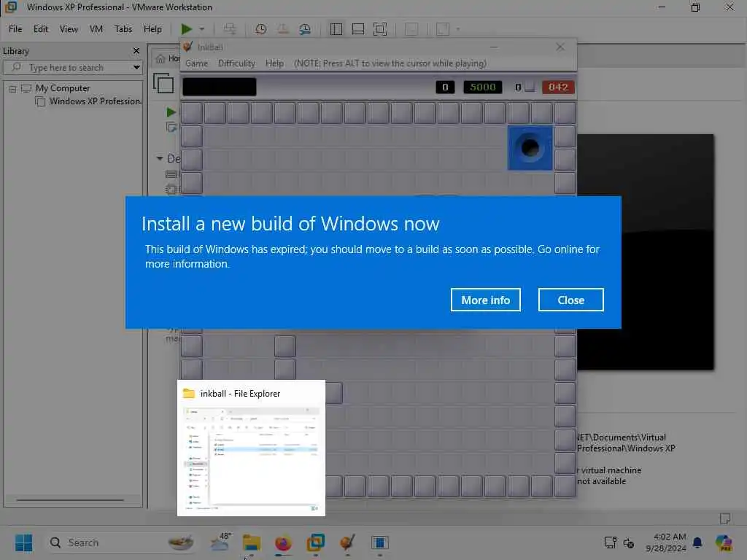Click the red 042 timer in InkBall

tap(558, 87)
